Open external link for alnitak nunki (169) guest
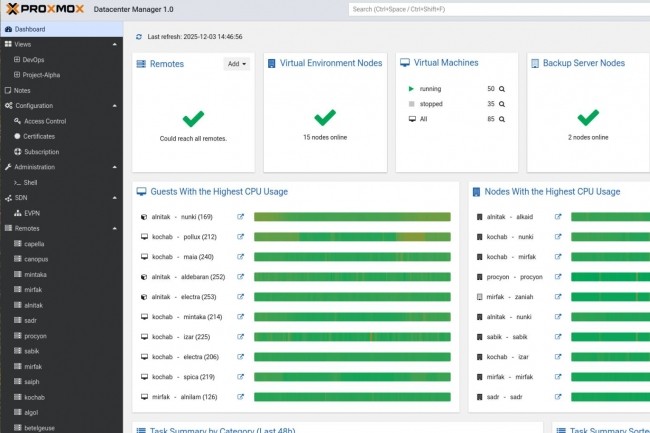Image resolution: width=650 pixels, height=433 pixels. click(240, 216)
